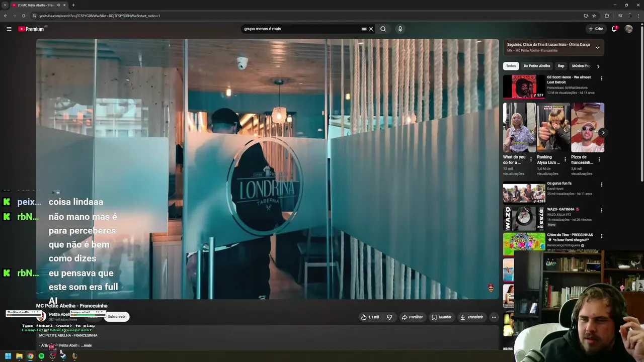Click the main video player area
Screen dimensions: 644x362
click(267, 169)
